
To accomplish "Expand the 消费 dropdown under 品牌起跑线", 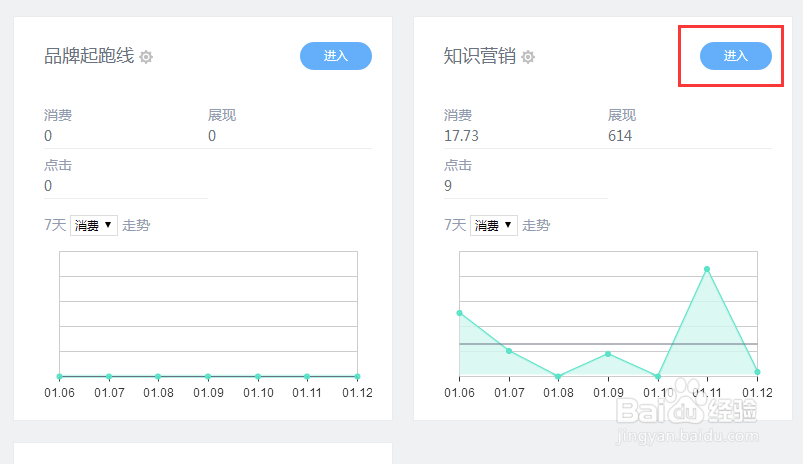I will point(94,226).
